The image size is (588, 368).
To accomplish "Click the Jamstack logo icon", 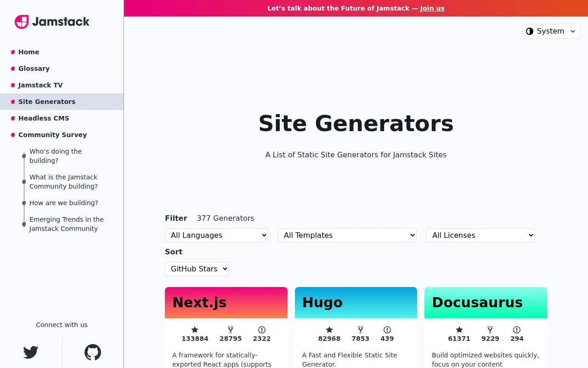I will pyautogui.click(x=22, y=22).
